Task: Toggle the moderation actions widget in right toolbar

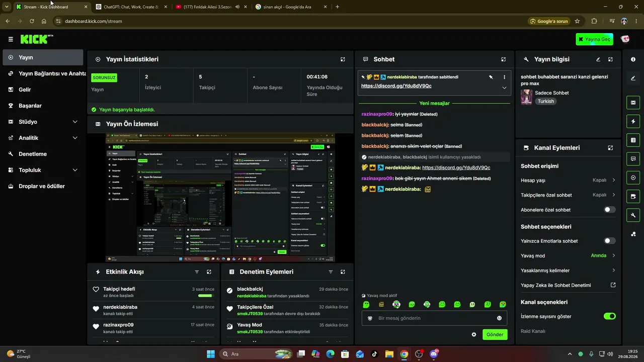Action: click(x=633, y=140)
